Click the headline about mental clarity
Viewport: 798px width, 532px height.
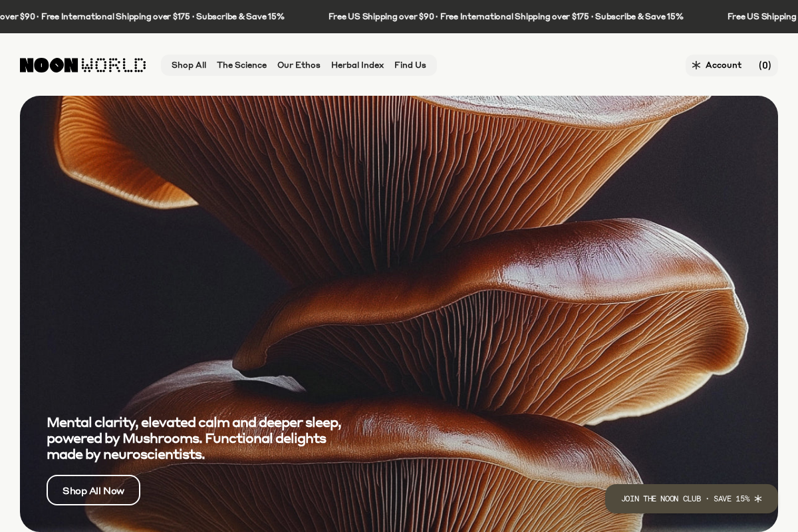194,438
